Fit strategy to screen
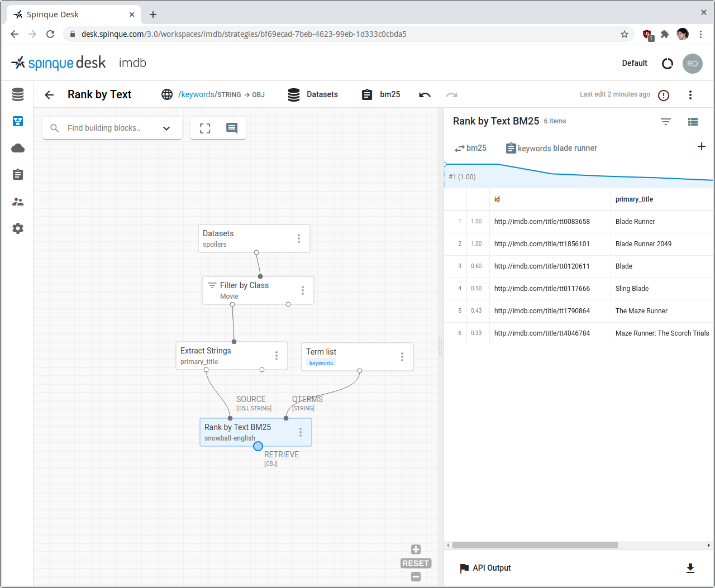Screen dimensions: 715x588 click(205, 128)
